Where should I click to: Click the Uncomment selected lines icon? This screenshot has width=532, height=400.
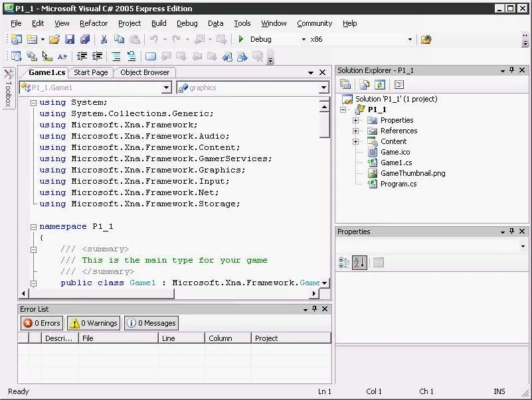pos(132,56)
